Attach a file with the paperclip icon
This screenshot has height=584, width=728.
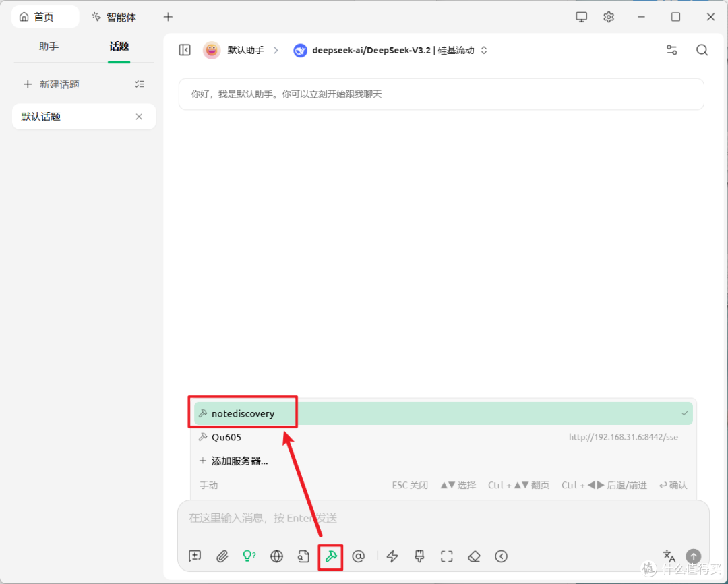click(222, 556)
